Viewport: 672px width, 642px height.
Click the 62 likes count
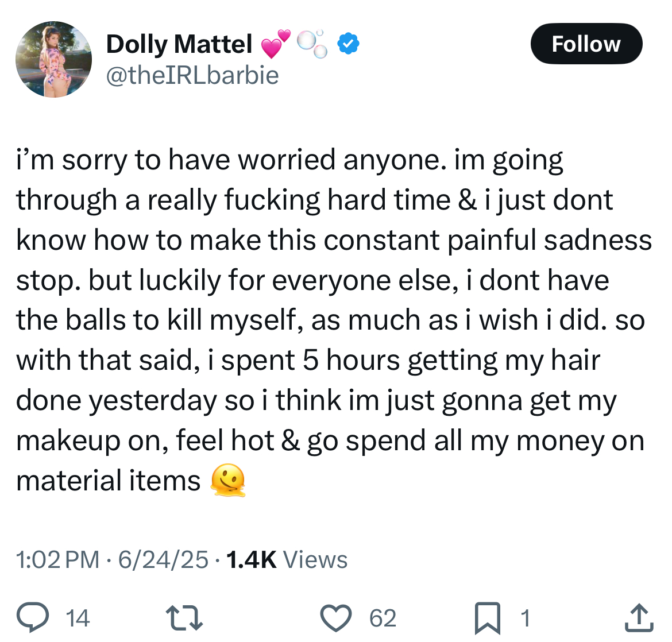point(383,618)
